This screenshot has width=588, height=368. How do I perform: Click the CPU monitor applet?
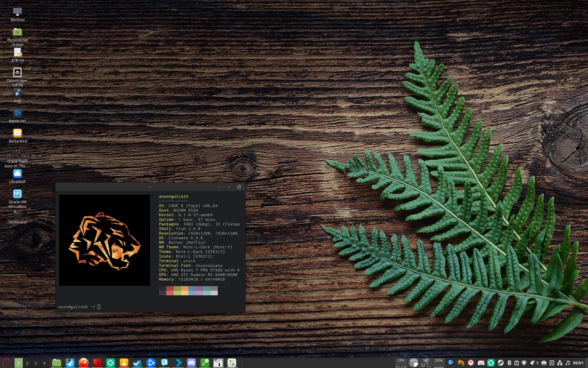401,363
